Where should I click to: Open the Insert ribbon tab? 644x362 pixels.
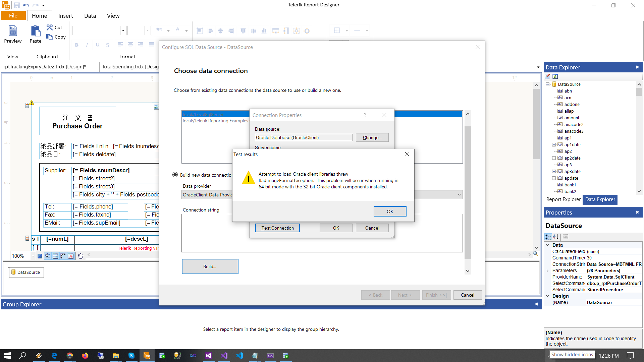coord(65,16)
